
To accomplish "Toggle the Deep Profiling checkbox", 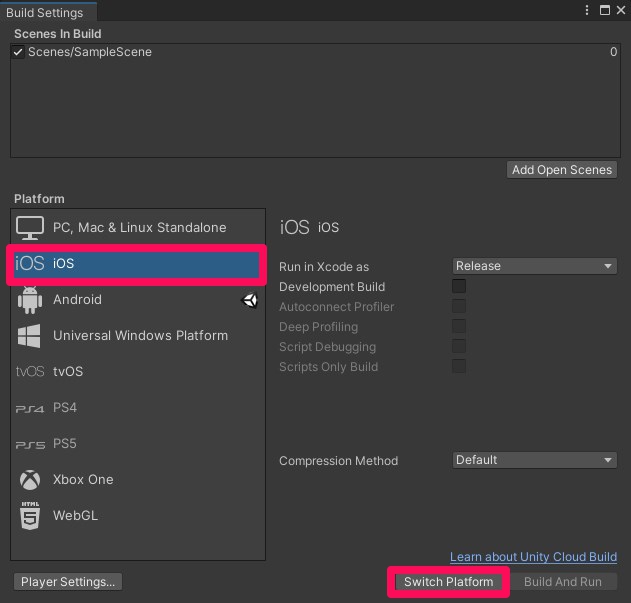I will click(459, 326).
